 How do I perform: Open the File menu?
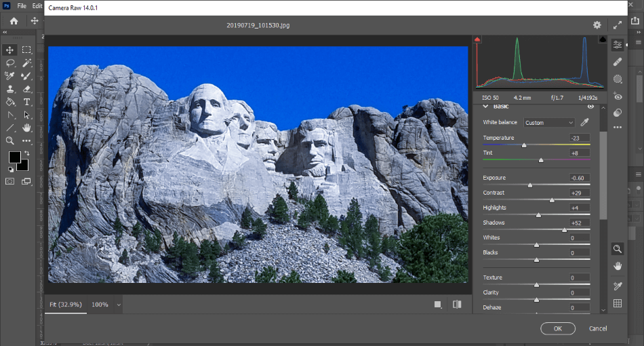click(22, 5)
